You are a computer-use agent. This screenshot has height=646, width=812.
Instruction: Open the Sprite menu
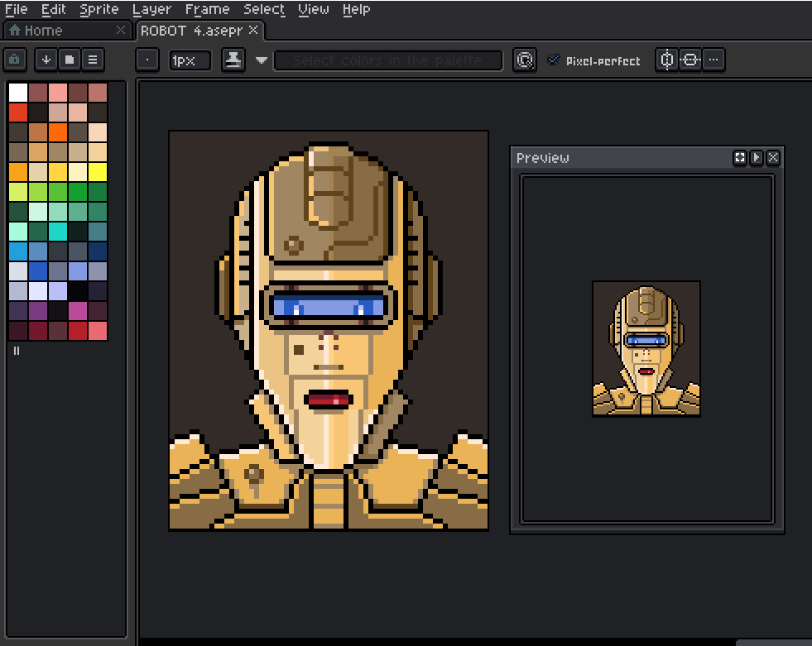coord(98,9)
